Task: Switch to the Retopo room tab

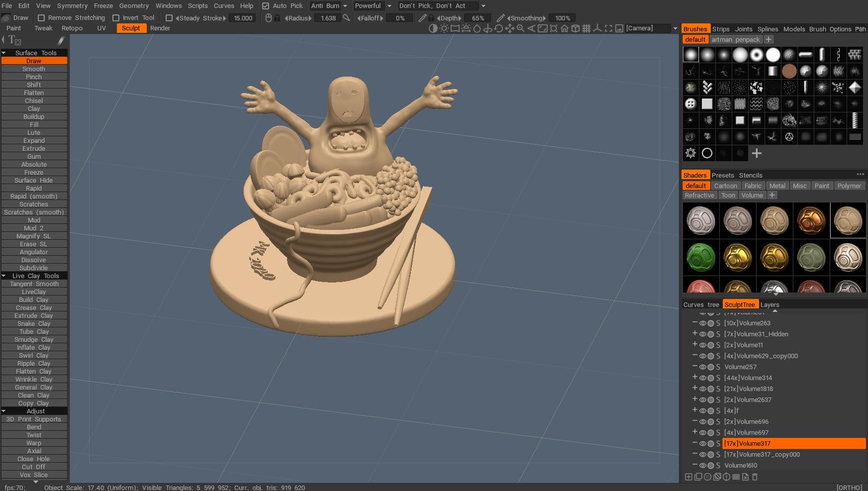Action: coord(72,28)
